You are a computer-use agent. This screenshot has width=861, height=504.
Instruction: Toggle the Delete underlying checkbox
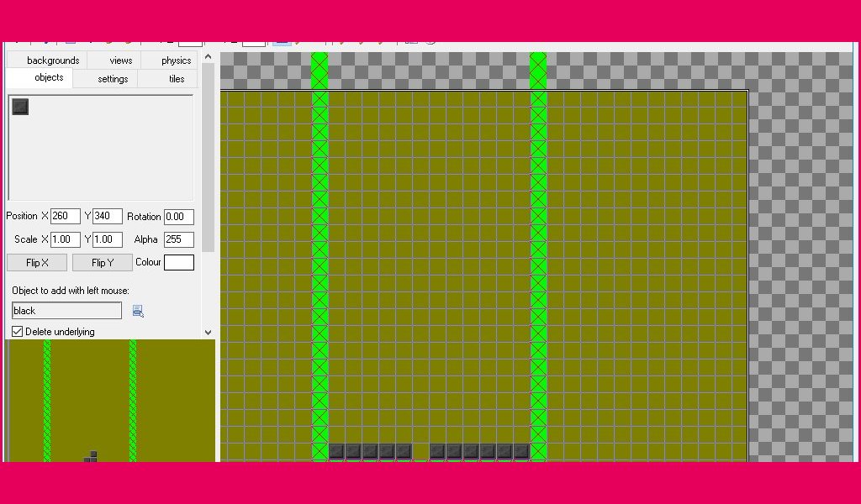(17, 332)
